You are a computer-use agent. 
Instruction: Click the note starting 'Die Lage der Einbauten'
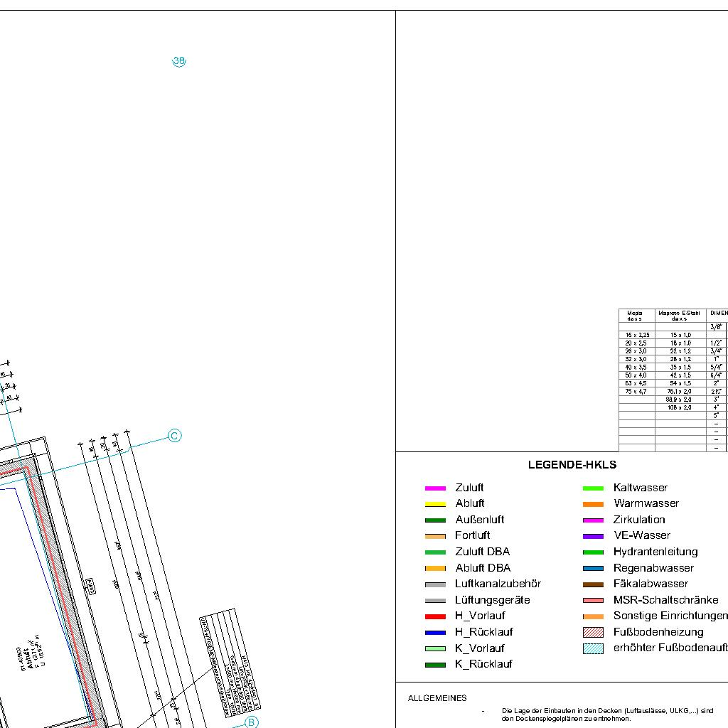[x=607, y=714]
